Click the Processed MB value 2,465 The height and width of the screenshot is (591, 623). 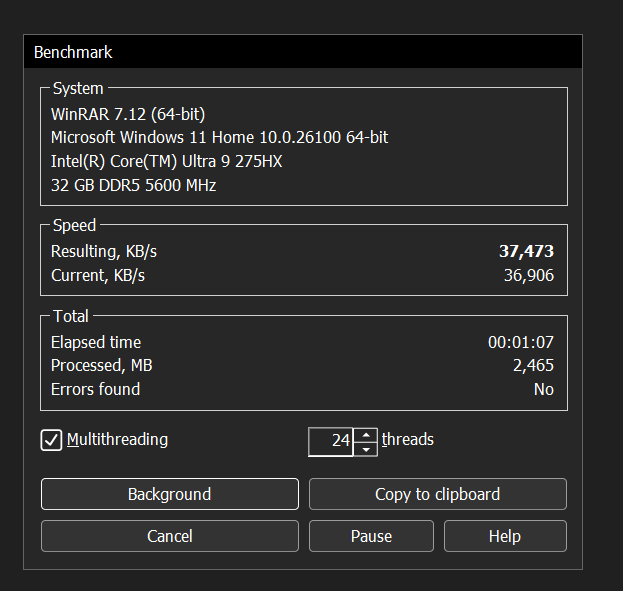[533, 365]
